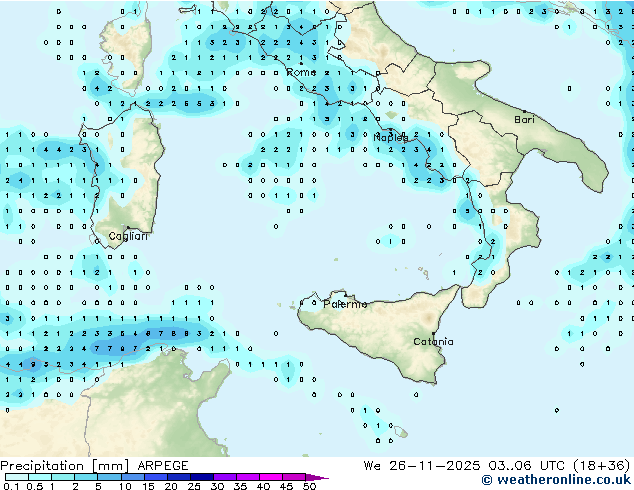Click the Palermo city label

345,304
